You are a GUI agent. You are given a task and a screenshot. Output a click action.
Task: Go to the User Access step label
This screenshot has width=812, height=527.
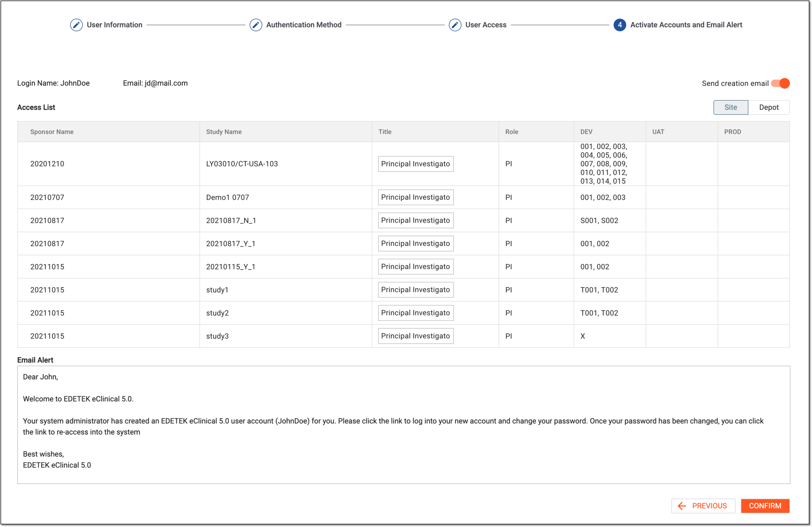486,25
